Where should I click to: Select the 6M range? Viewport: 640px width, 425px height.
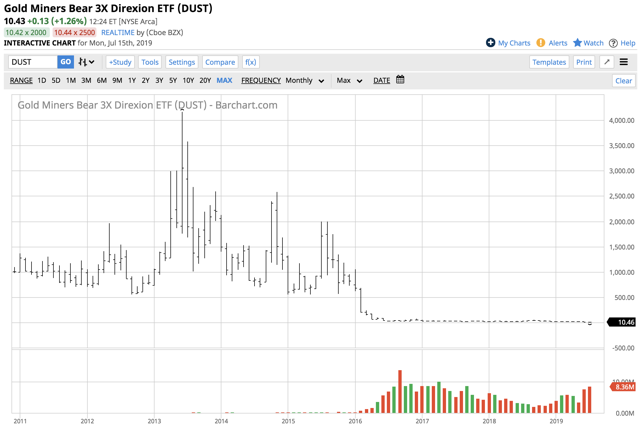[102, 80]
